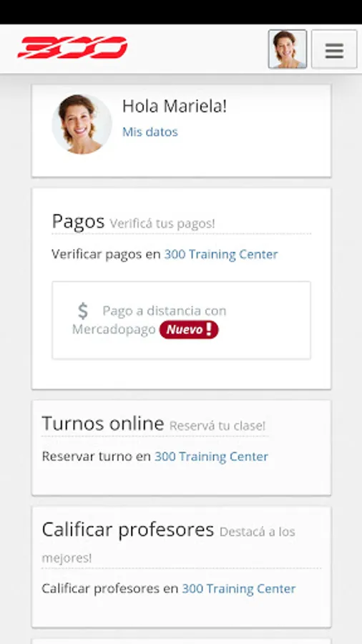Click the large round Mariela profile photo

(82, 124)
